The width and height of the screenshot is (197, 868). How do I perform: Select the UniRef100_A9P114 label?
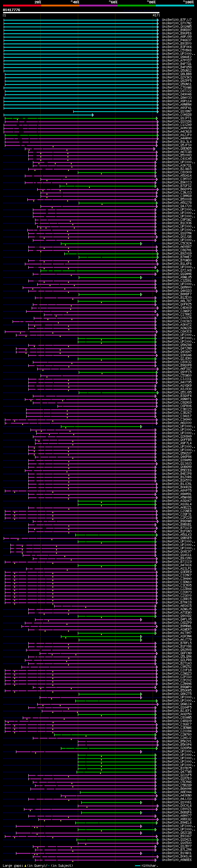coord(176,101)
